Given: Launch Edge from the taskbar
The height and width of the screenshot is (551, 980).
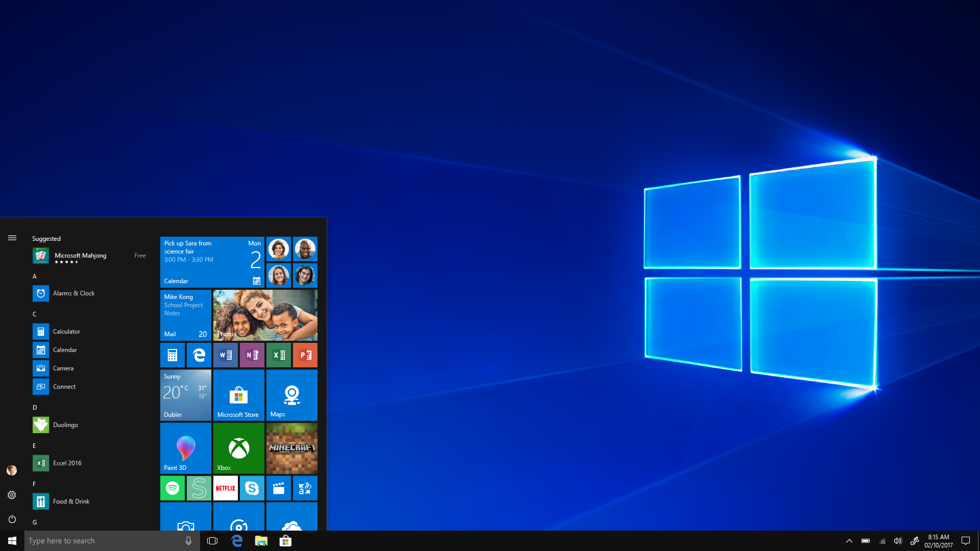Looking at the screenshot, I should [237, 541].
